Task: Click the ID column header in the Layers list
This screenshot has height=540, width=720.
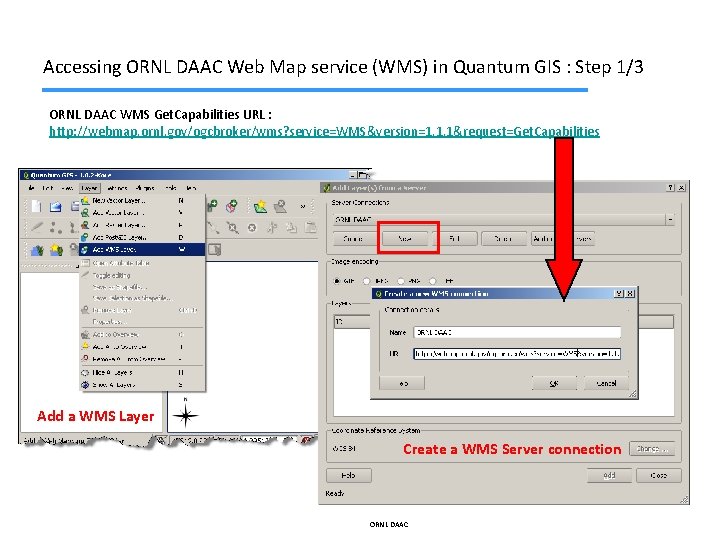Action: point(352,321)
